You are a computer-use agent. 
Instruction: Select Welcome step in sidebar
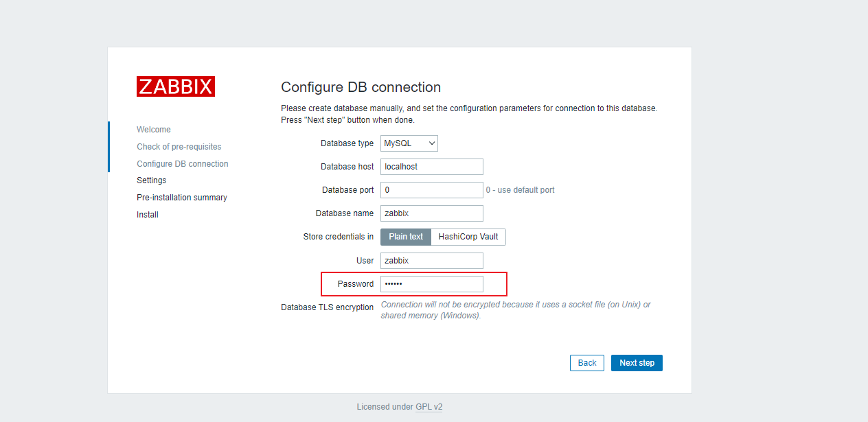click(154, 130)
